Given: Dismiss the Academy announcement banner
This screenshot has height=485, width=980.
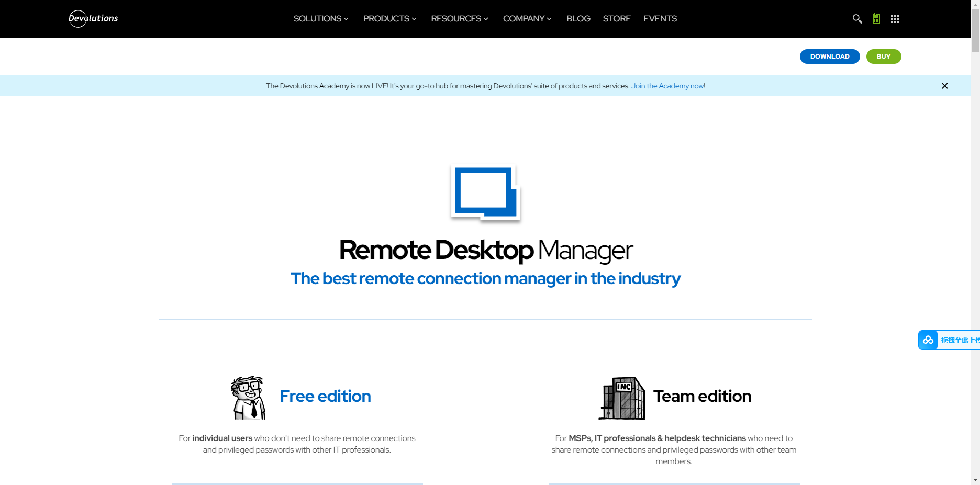Looking at the screenshot, I should click(945, 86).
